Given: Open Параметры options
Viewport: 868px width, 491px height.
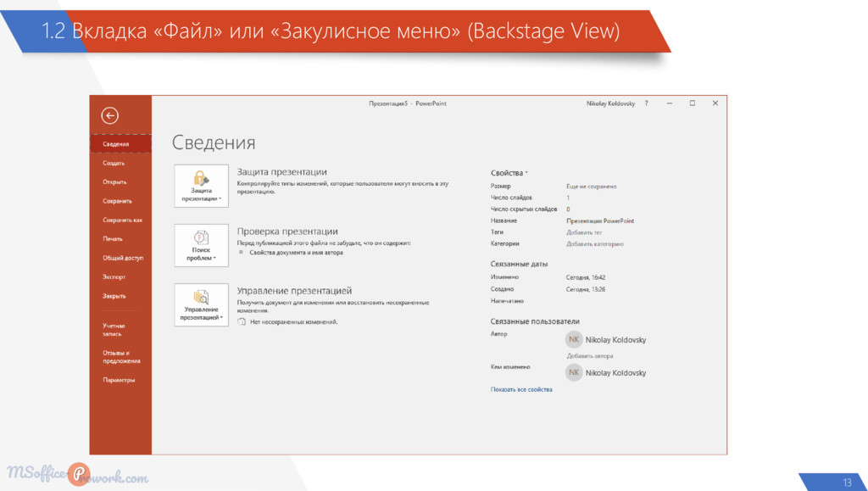Looking at the screenshot, I should coord(120,380).
